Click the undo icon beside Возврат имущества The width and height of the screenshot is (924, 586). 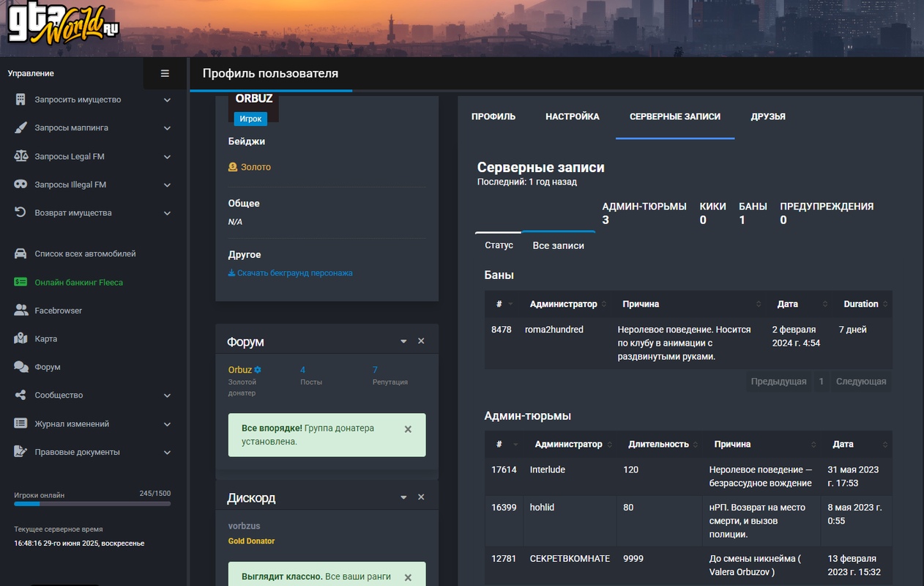click(21, 212)
